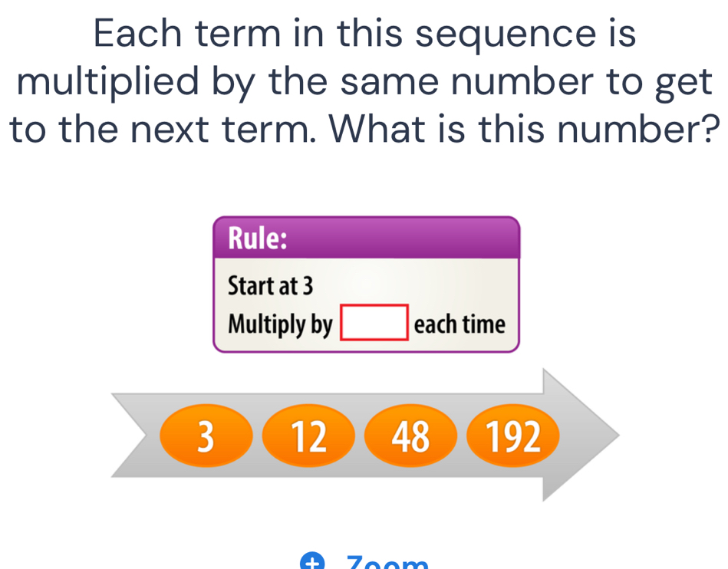Click the empty red answer box
This screenshot has width=728, height=569.
click(374, 324)
